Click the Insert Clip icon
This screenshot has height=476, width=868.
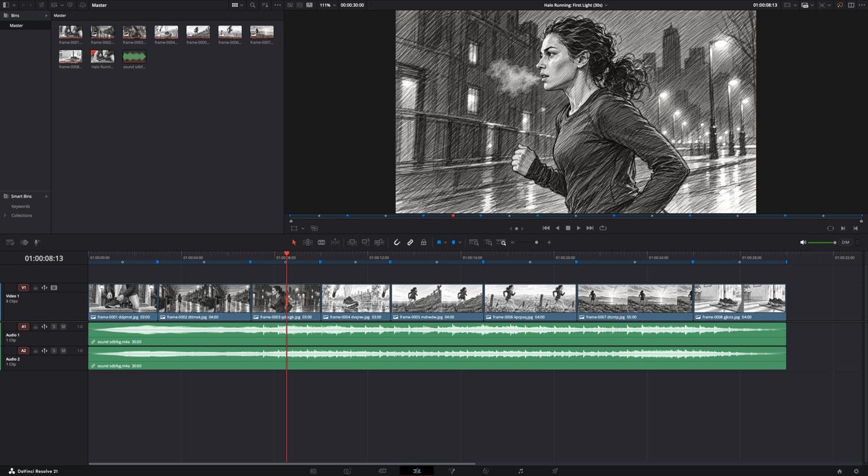352,243
